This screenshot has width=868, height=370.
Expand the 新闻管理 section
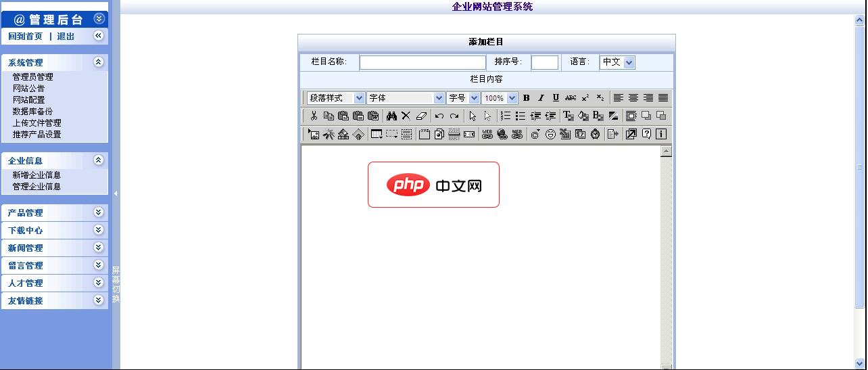(98, 247)
